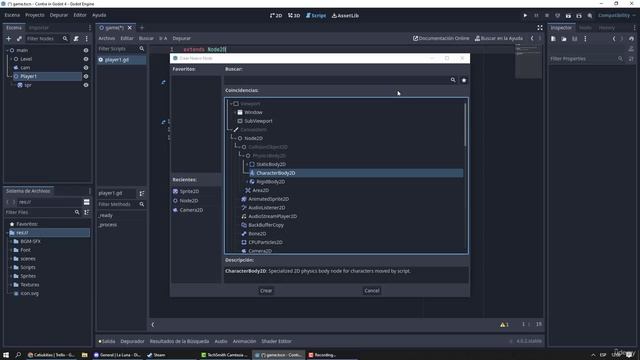Toggle visibility of cam node
This screenshot has width=640, height=360.
[x=86, y=68]
